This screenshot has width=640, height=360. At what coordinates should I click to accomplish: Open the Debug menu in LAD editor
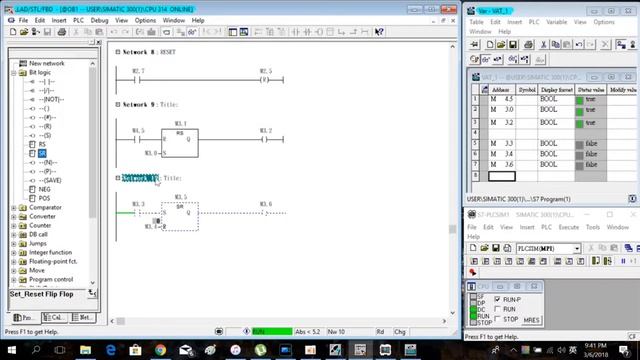99,20
